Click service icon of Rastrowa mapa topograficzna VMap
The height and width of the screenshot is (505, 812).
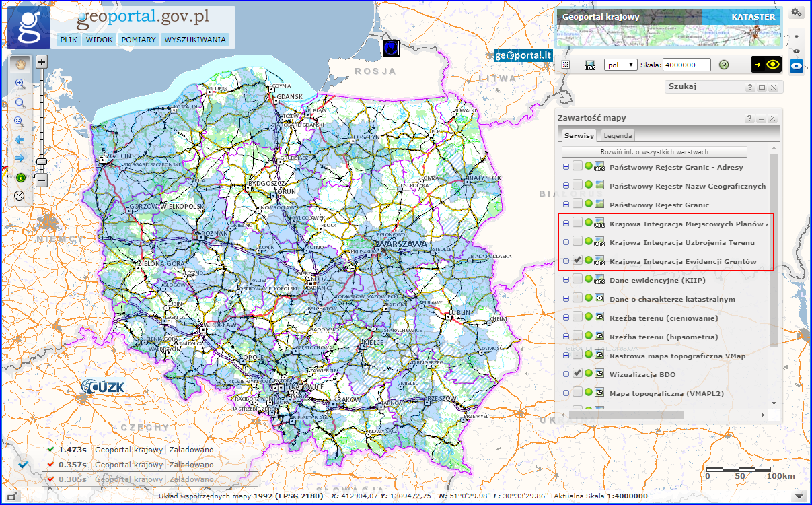[599, 355]
